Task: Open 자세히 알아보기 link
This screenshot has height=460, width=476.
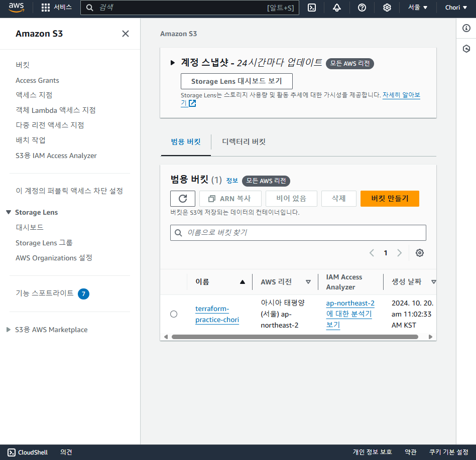Action: click(x=401, y=95)
